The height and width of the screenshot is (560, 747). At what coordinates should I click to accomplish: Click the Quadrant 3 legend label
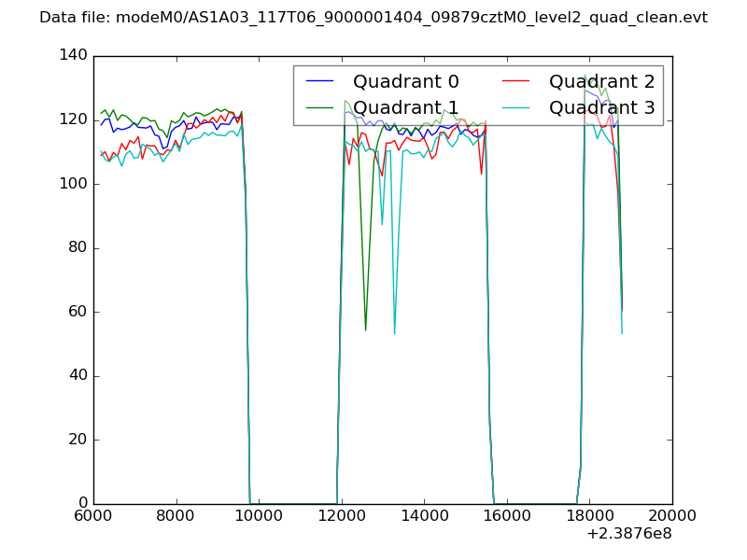coord(601,107)
